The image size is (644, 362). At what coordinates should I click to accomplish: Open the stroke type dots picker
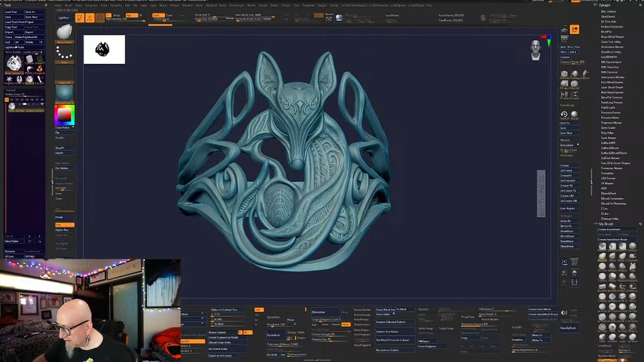pos(64,53)
